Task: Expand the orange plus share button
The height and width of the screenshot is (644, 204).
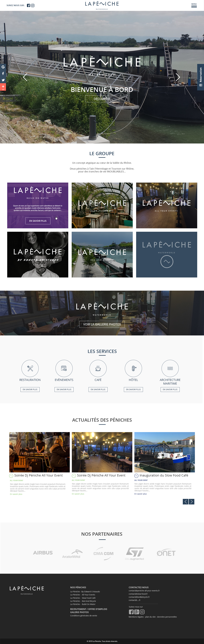Action: click(x=3, y=87)
